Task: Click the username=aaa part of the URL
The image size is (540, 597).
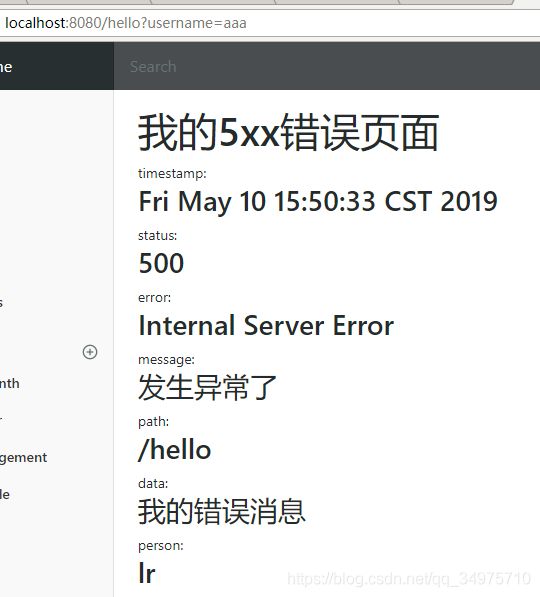Action: [197, 23]
